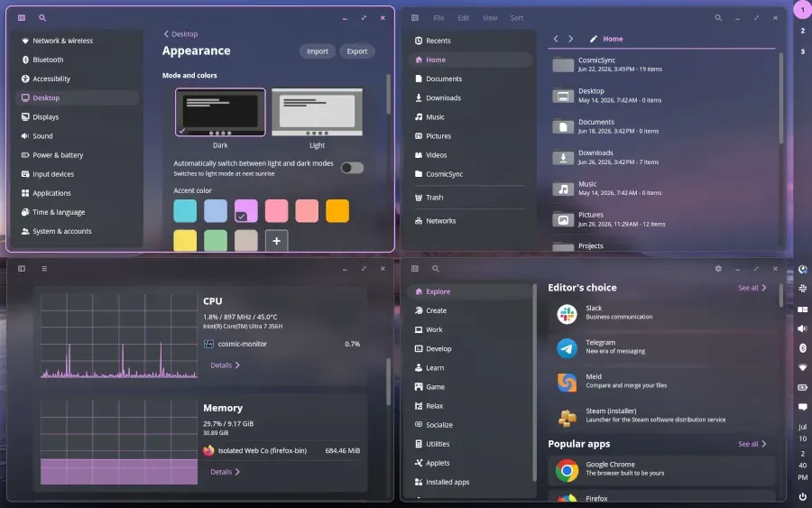Screen dimensions: 812x508
Task: Open the File menu in Files
Action: pyautogui.click(x=438, y=18)
